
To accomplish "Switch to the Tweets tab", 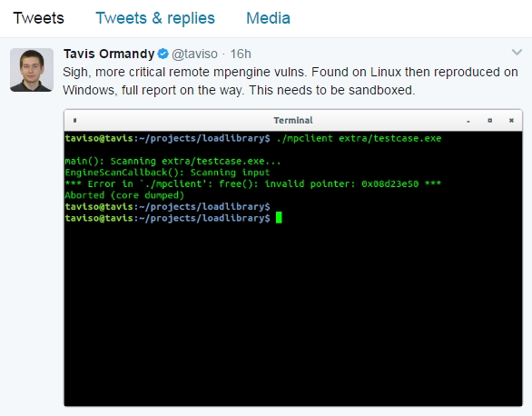I will tap(38, 18).
